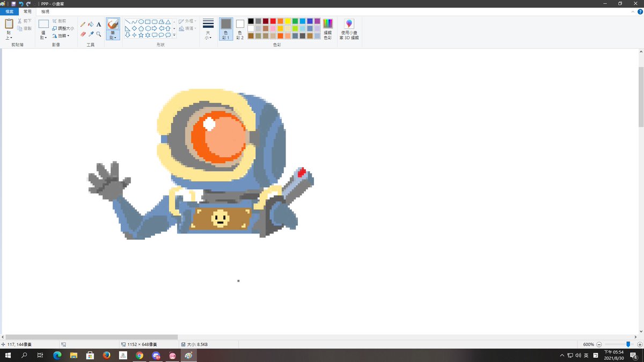Viewport: 644px width, 362px height.
Task: Click the Crop (裁剪) icon
Action: point(55,21)
